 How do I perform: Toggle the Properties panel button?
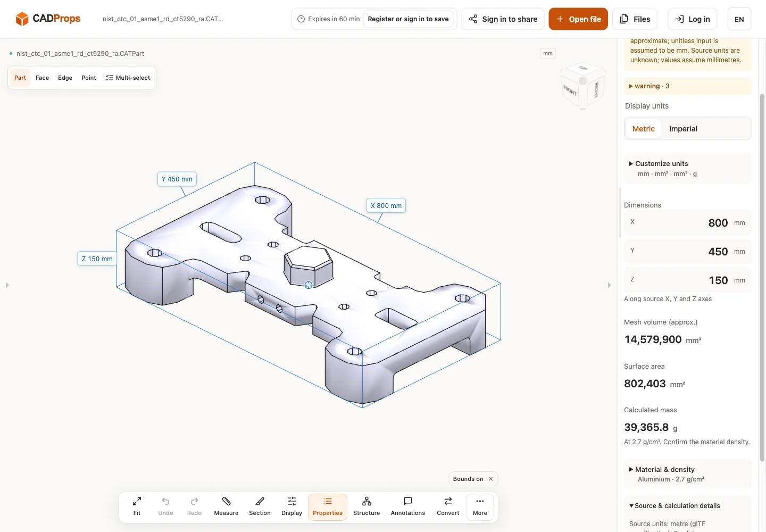click(328, 507)
